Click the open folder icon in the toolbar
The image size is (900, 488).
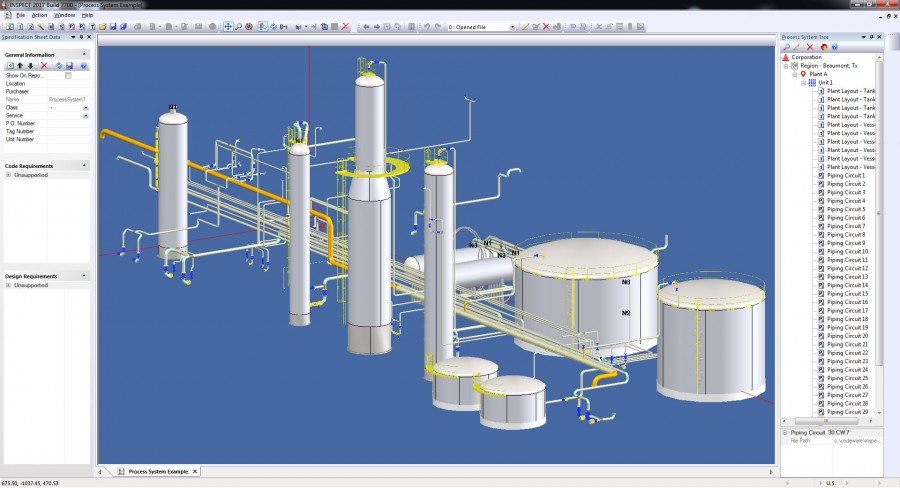103,26
